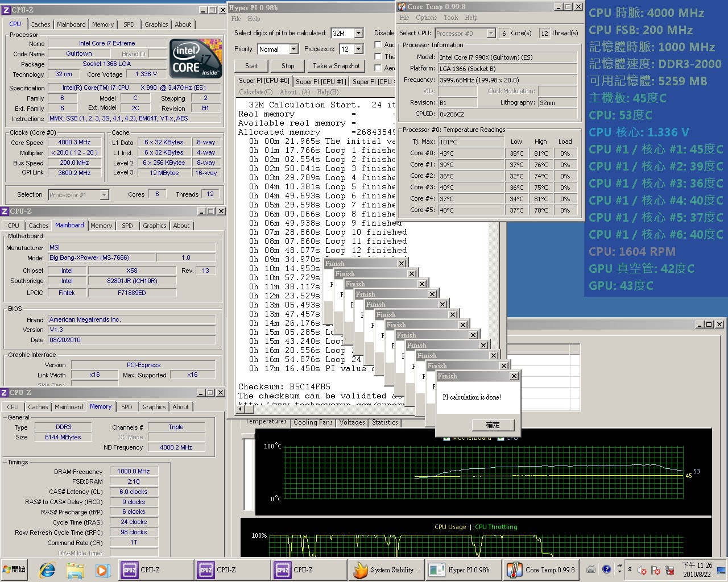The width and height of the screenshot is (728, 582).
Task: Open Calculate(C) menu in Super PI
Action: coord(255,92)
